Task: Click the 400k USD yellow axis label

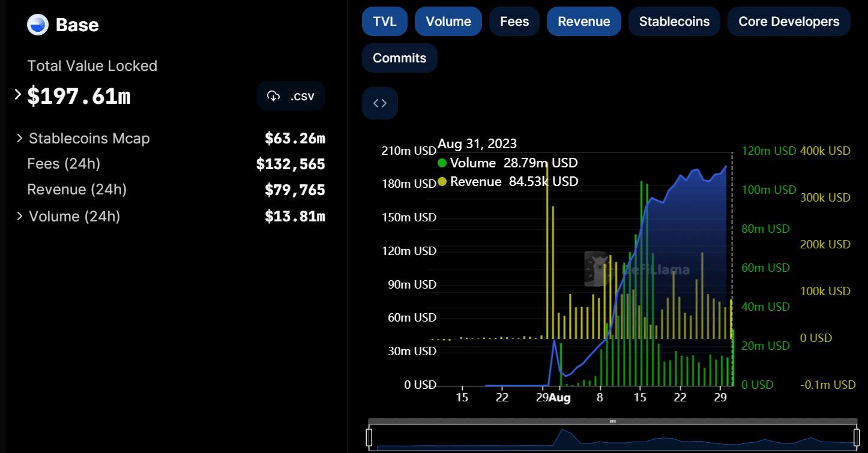Action: [x=825, y=151]
